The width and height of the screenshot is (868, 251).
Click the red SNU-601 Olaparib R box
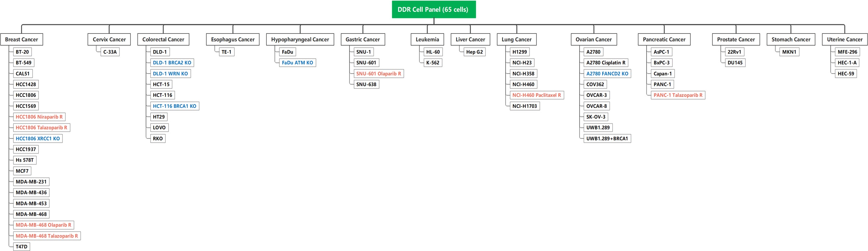coord(379,74)
